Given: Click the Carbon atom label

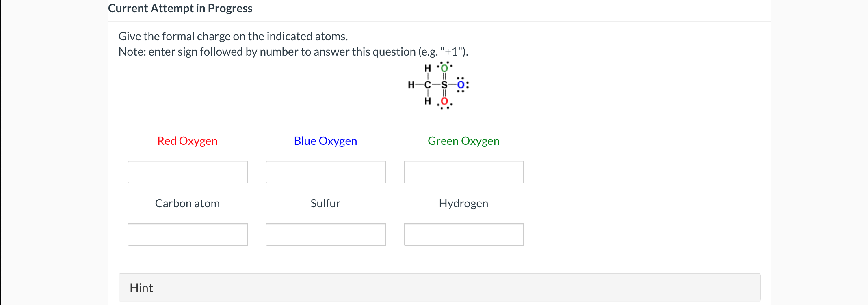Looking at the screenshot, I should pos(187,203).
